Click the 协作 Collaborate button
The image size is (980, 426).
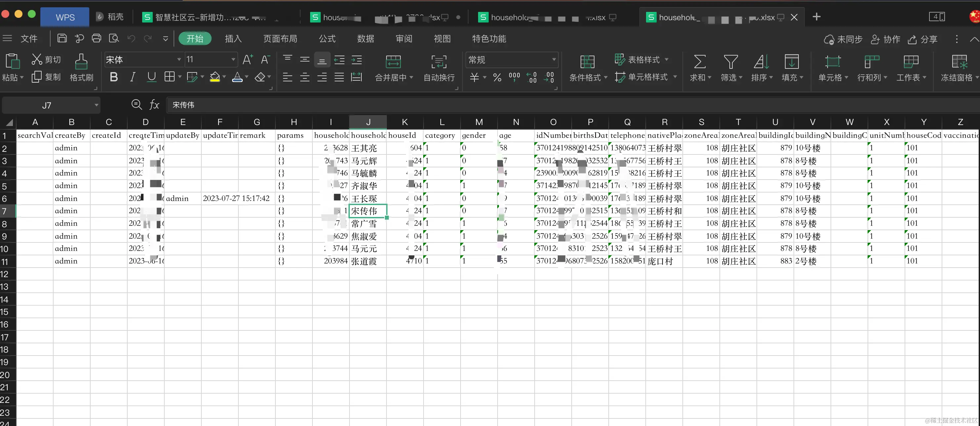[886, 39]
